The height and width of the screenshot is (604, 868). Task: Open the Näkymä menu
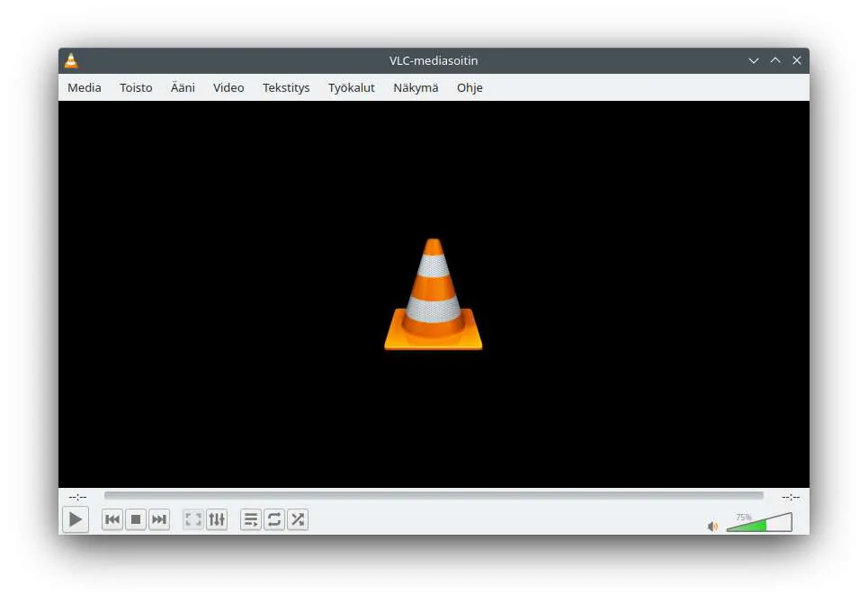(x=416, y=87)
